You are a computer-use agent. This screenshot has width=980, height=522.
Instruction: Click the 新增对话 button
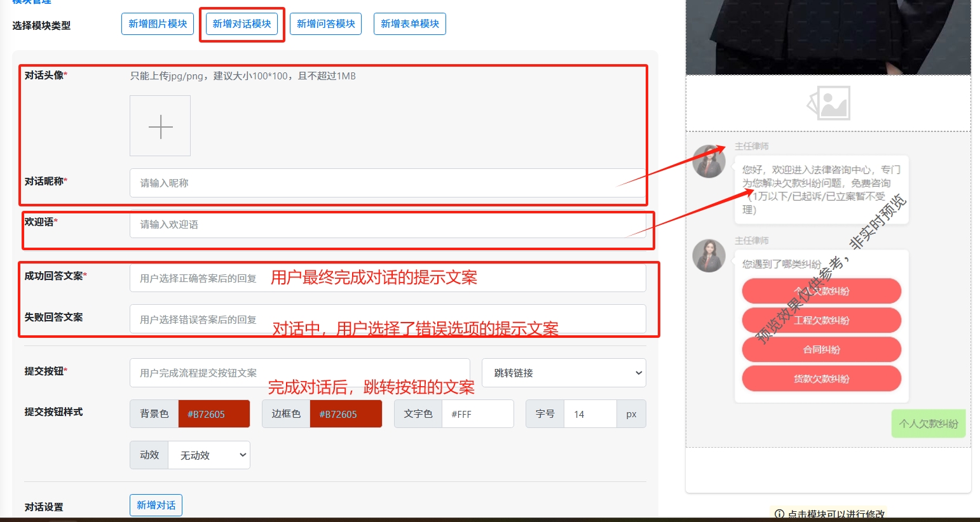pos(156,505)
